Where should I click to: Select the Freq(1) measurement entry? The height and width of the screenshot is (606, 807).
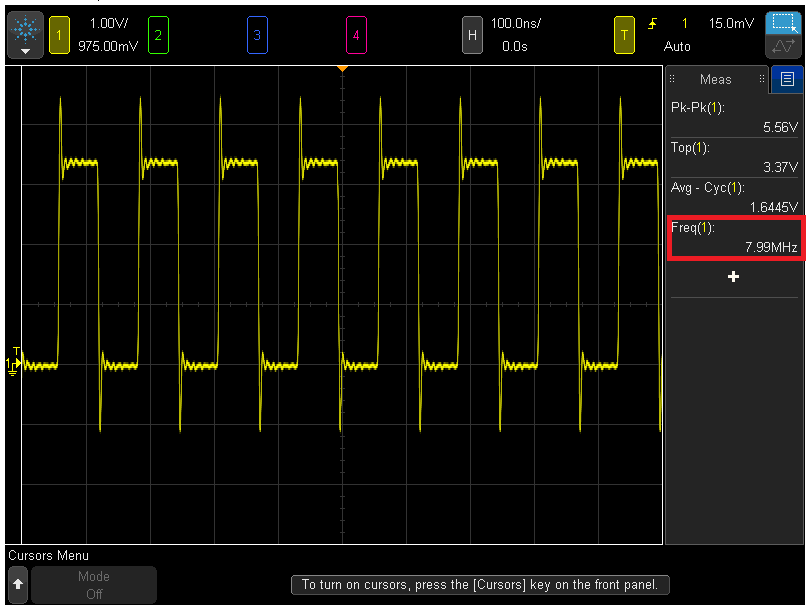pos(736,238)
